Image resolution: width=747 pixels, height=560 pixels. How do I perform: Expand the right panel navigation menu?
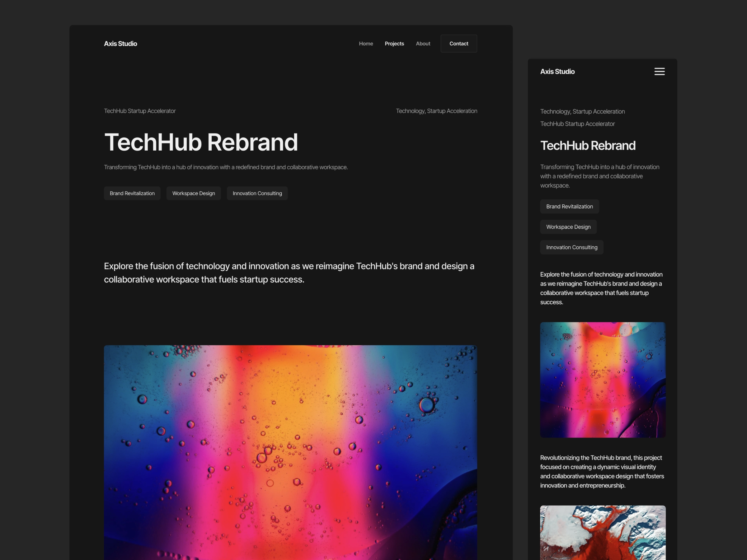pyautogui.click(x=659, y=71)
